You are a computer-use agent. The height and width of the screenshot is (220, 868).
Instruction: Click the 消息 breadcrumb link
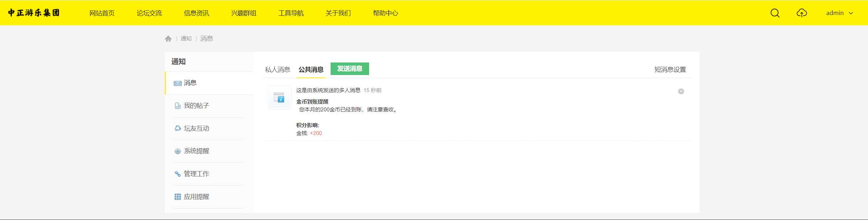[x=206, y=39]
